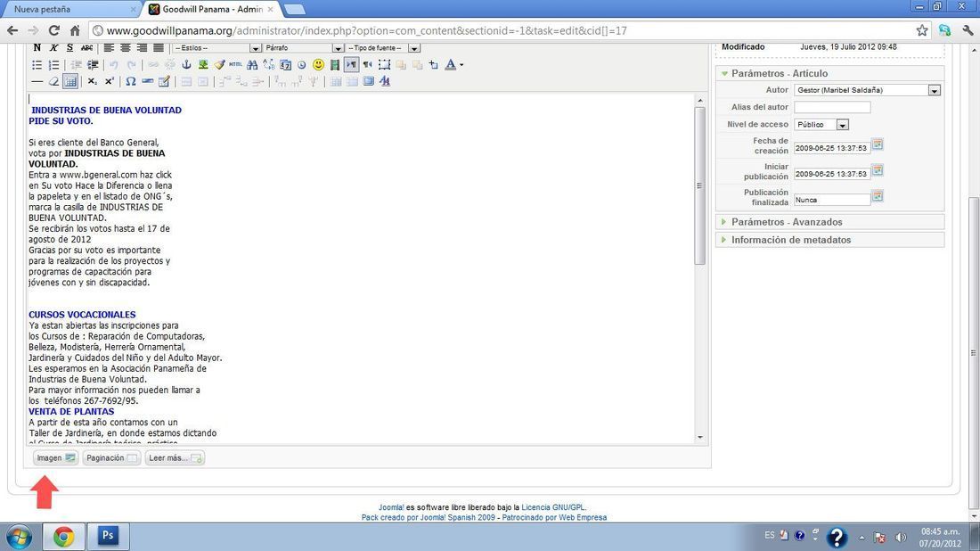Open the find and replace tool
980x551 pixels.
(x=269, y=64)
